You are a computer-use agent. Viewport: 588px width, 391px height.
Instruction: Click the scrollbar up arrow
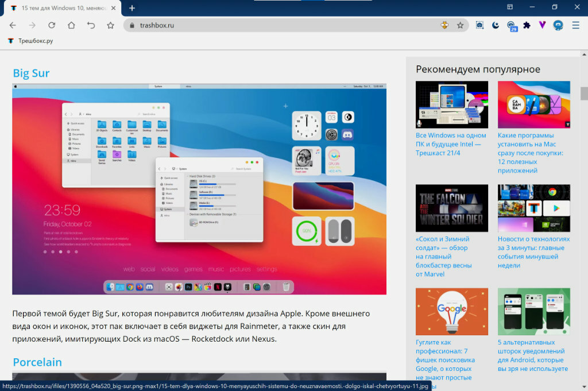coord(584,54)
